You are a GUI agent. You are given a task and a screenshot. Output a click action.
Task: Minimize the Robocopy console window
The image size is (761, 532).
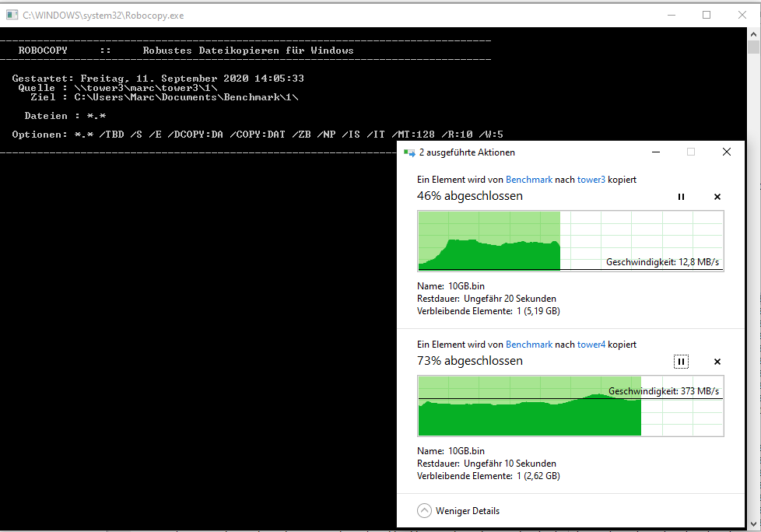tap(672, 15)
